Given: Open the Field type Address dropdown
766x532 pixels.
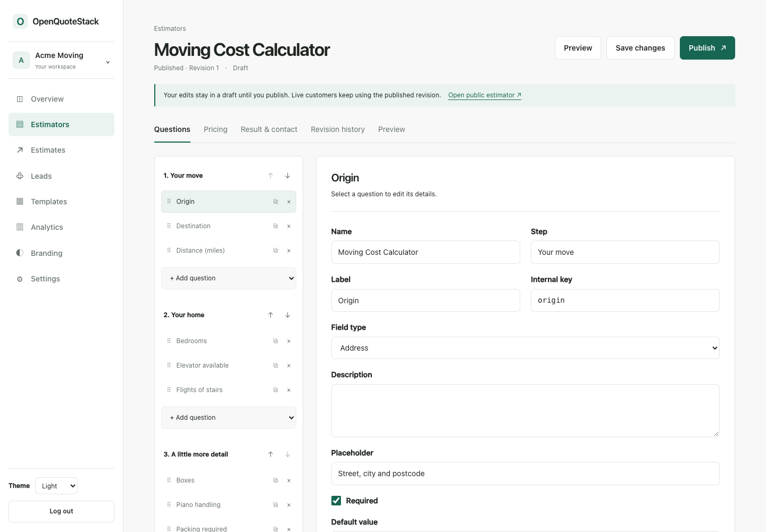Looking at the screenshot, I should point(525,348).
